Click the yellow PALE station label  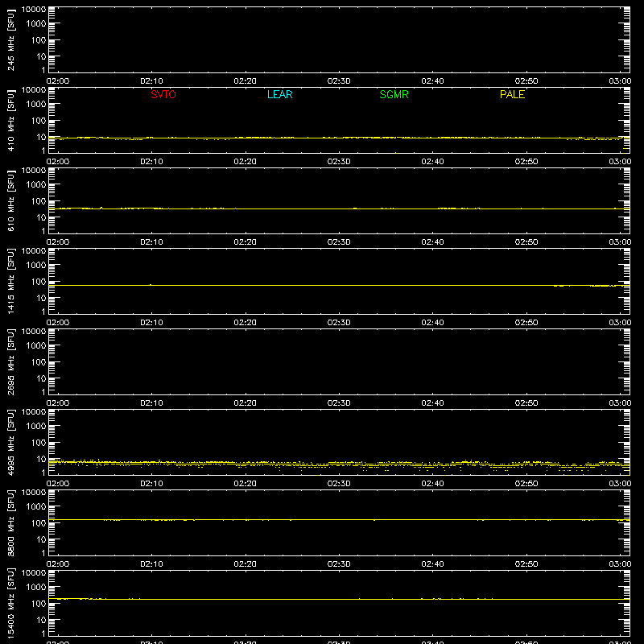click(512, 94)
